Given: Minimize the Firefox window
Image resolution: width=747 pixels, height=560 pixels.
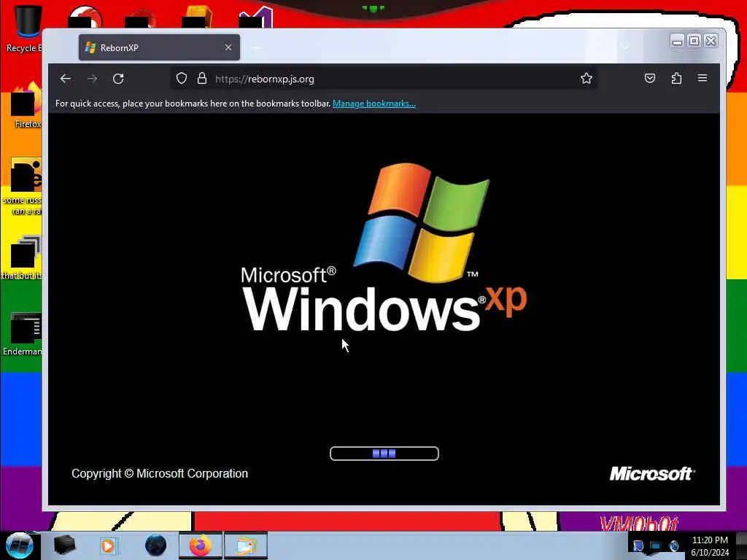Looking at the screenshot, I should pos(677,42).
